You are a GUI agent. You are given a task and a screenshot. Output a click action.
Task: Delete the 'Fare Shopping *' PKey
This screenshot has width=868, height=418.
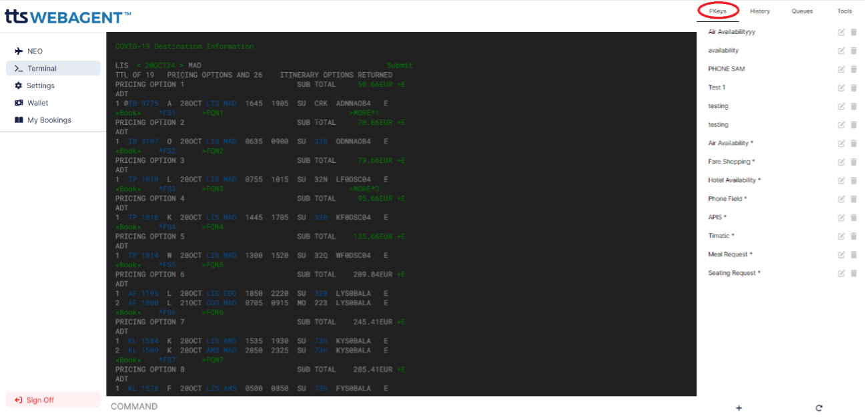click(x=854, y=162)
